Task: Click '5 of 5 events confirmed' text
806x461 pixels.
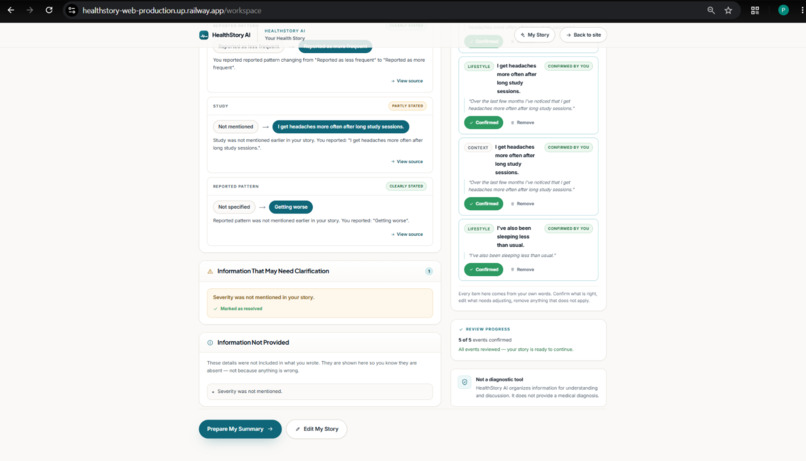Action: pyautogui.click(x=485, y=340)
